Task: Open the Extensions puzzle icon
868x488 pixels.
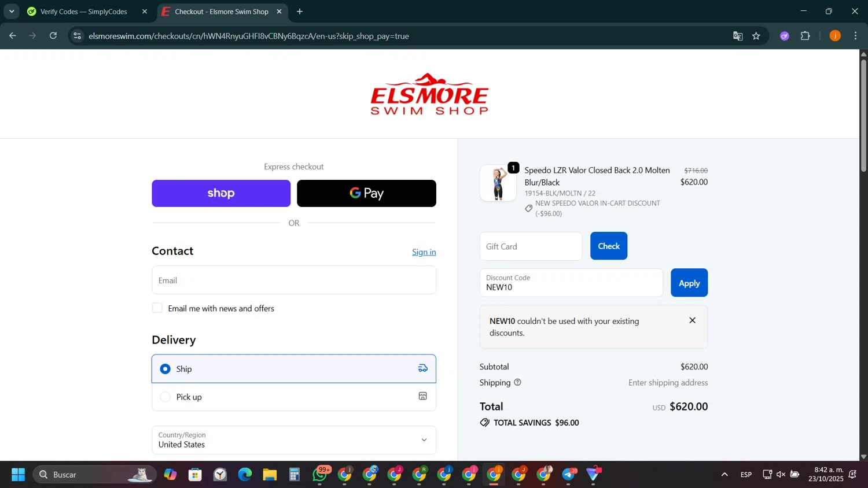Action: [806, 36]
